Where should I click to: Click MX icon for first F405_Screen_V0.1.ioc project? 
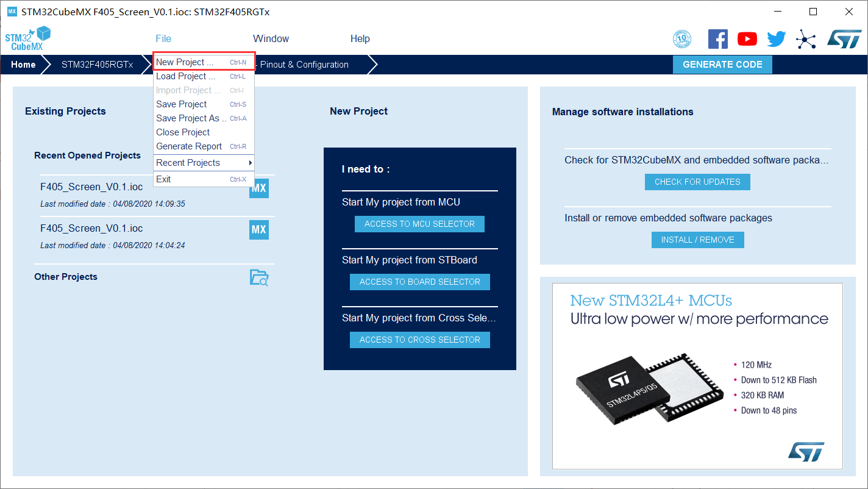click(x=259, y=188)
